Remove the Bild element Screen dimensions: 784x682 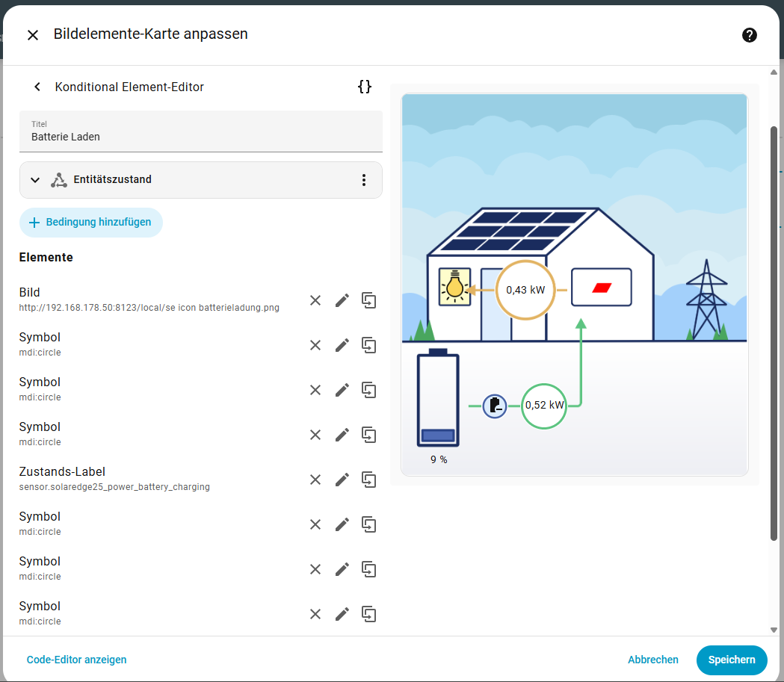(x=315, y=300)
